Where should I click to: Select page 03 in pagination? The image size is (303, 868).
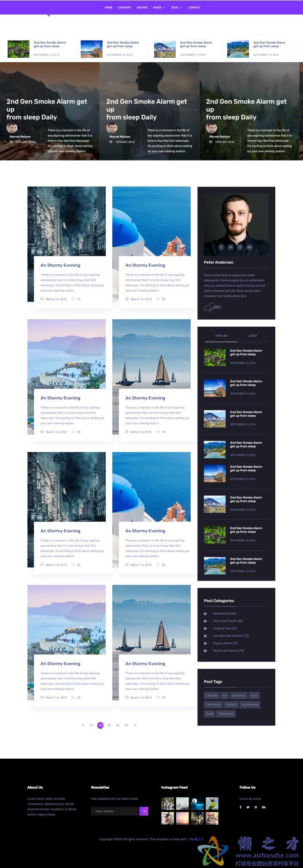pyautogui.click(x=109, y=725)
